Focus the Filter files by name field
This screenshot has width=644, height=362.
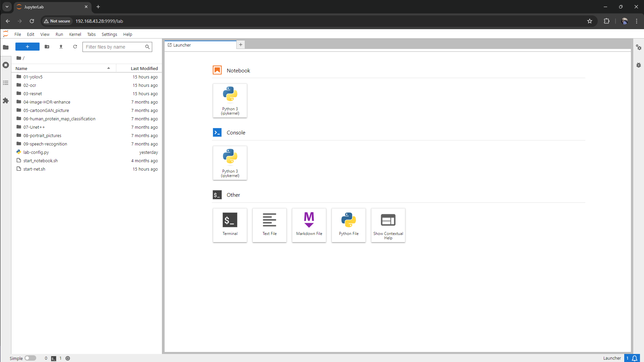(114, 47)
